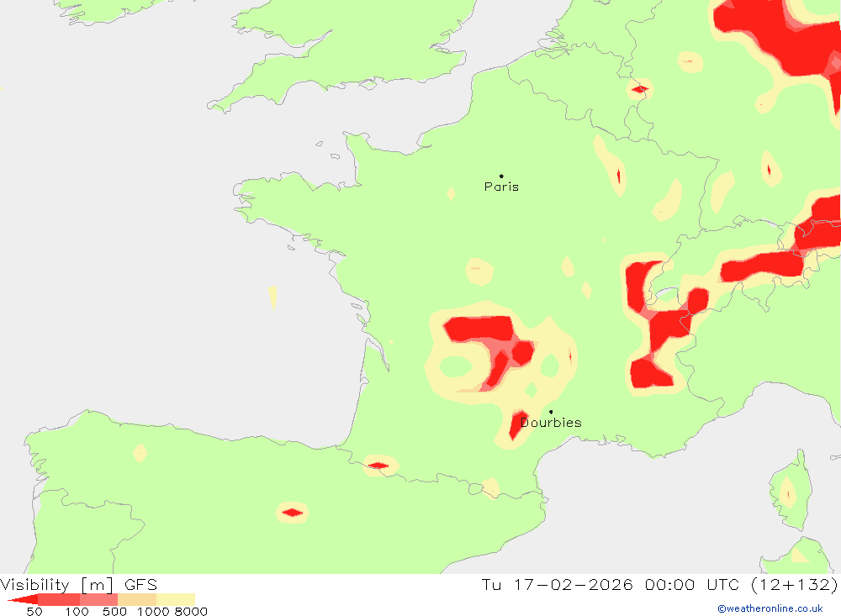
Task: Click the Paris city label
Action: (501, 187)
